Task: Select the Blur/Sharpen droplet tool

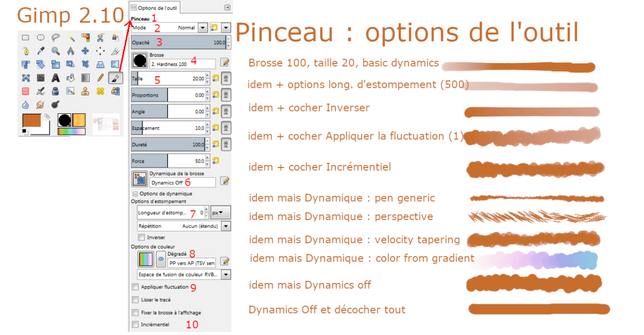Action: 25,105
